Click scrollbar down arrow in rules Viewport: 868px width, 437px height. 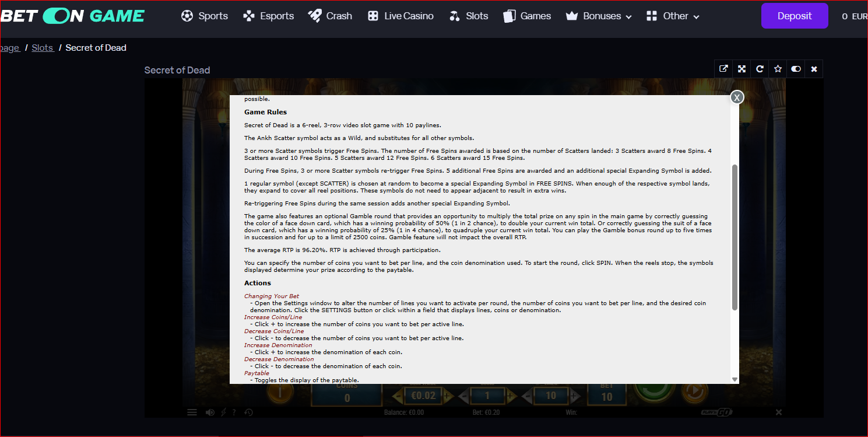735,379
